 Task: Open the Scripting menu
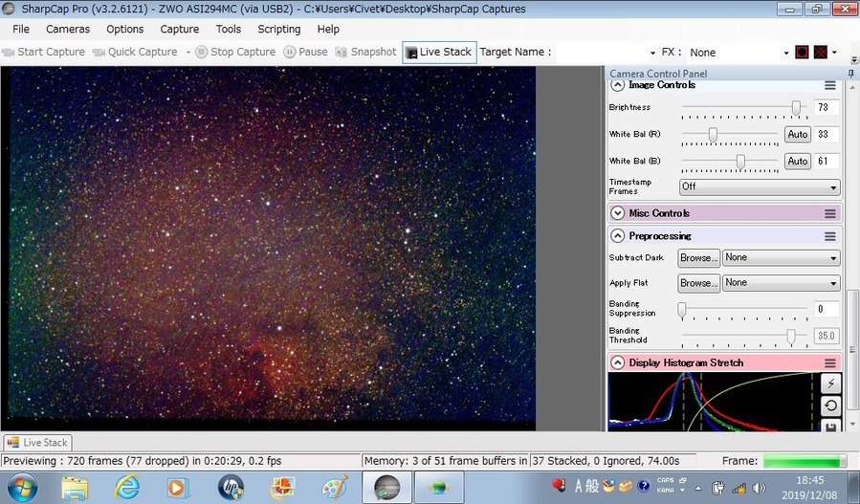point(278,29)
